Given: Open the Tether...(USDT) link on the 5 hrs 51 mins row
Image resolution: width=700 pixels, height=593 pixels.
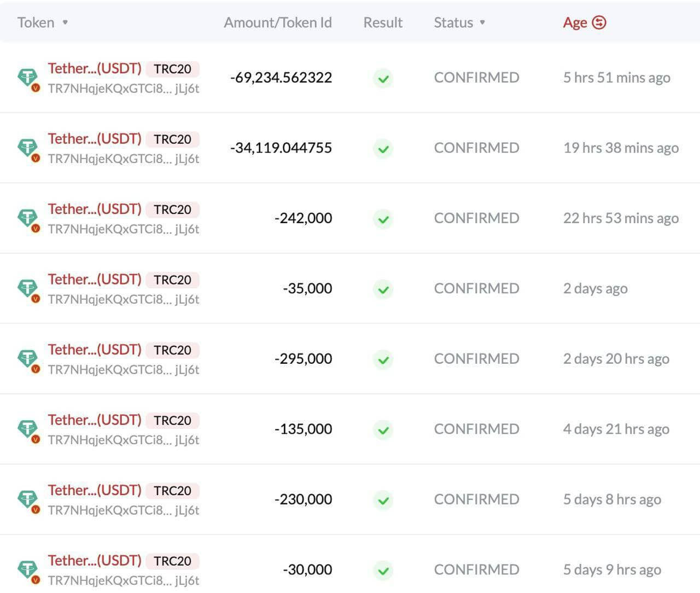Looking at the screenshot, I should pyautogui.click(x=95, y=68).
